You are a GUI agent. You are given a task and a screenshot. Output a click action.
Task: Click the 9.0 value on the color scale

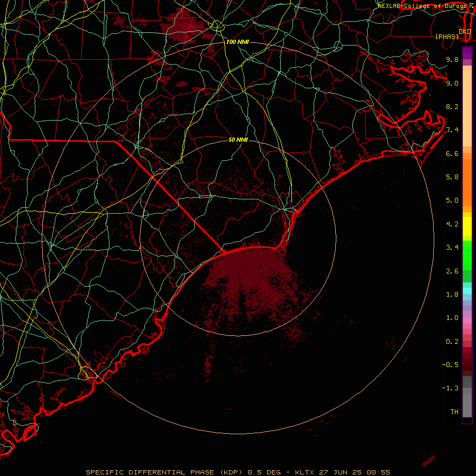pyautogui.click(x=452, y=83)
